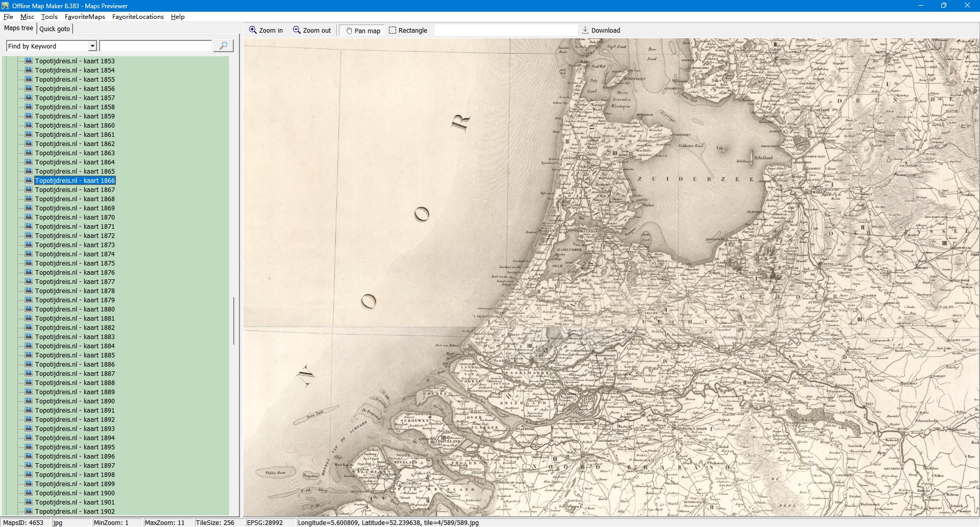
Task: Open the File menu
Action: pyautogui.click(x=8, y=17)
